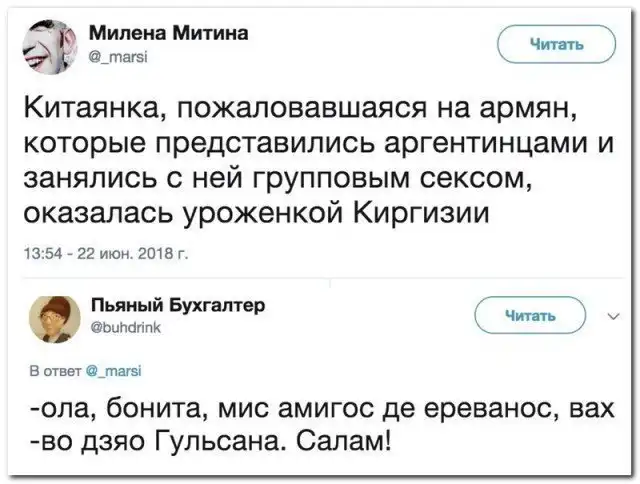
Task: Expand the chevron menu on reply tweet
Action: pos(613,317)
